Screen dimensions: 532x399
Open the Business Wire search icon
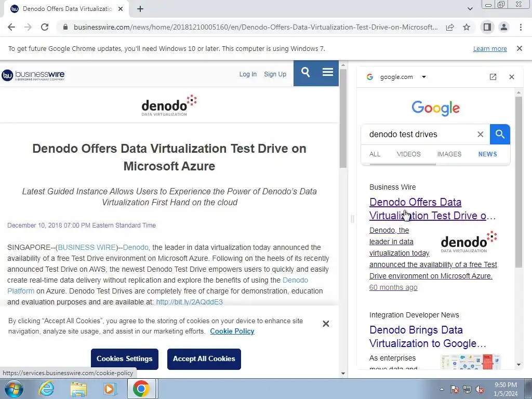(x=305, y=72)
